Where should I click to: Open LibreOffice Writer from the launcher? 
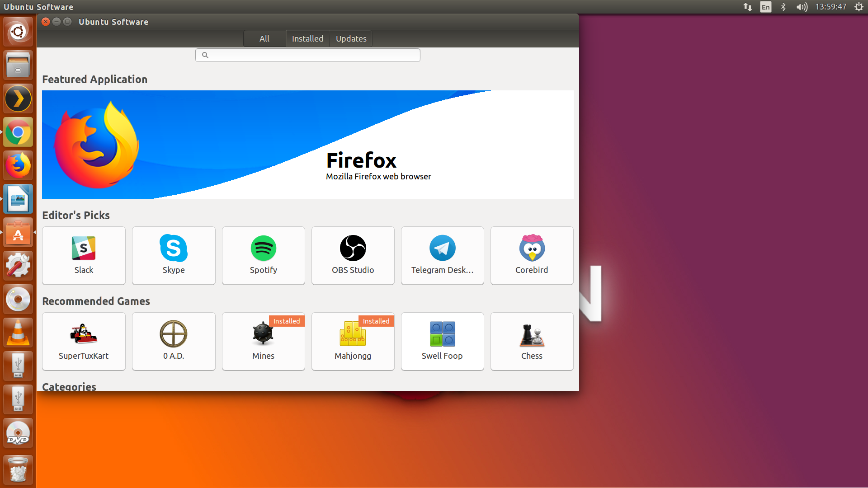tap(18, 199)
